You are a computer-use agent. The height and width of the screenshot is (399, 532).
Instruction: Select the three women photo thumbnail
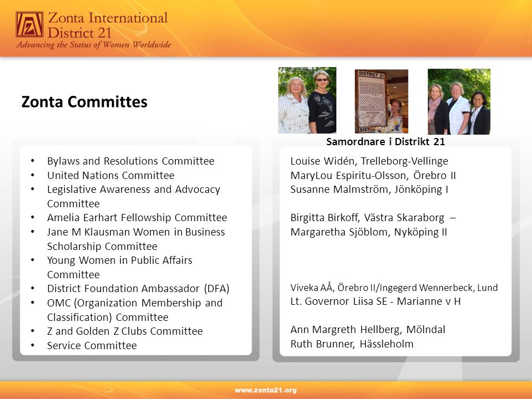point(459,101)
